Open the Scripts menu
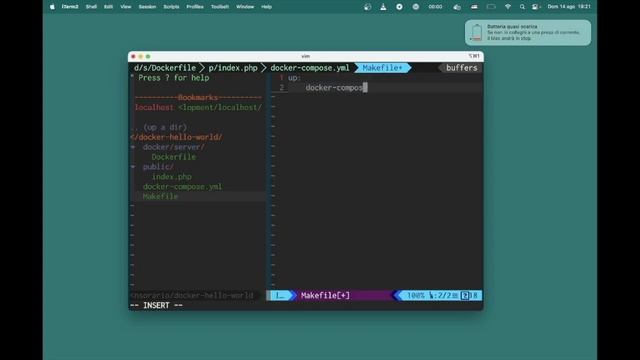This screenshot has width=640, height=360. click(x=171, y=7)
